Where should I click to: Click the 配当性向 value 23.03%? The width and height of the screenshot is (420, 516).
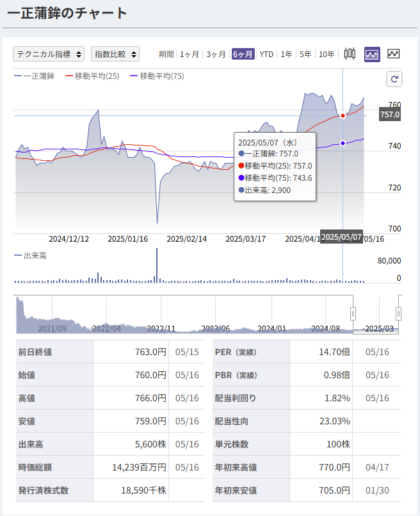coord(335,421)
